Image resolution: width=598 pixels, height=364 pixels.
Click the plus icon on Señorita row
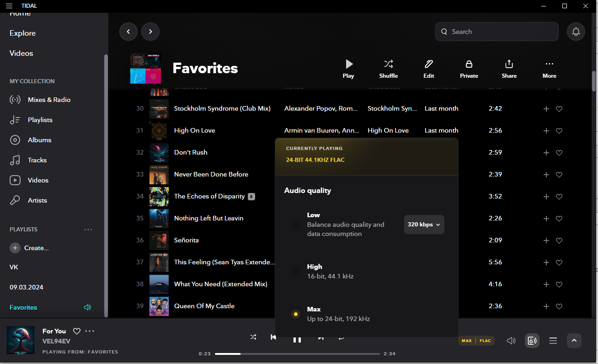pos(546,241)
